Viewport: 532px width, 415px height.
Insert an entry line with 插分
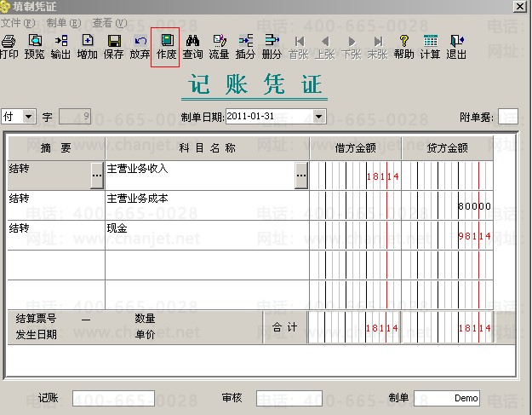point(245,47)
